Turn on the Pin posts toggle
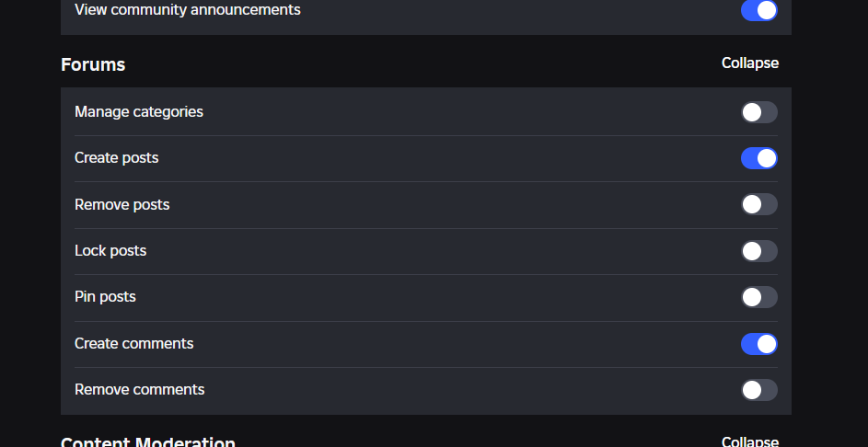 [759, 297]
